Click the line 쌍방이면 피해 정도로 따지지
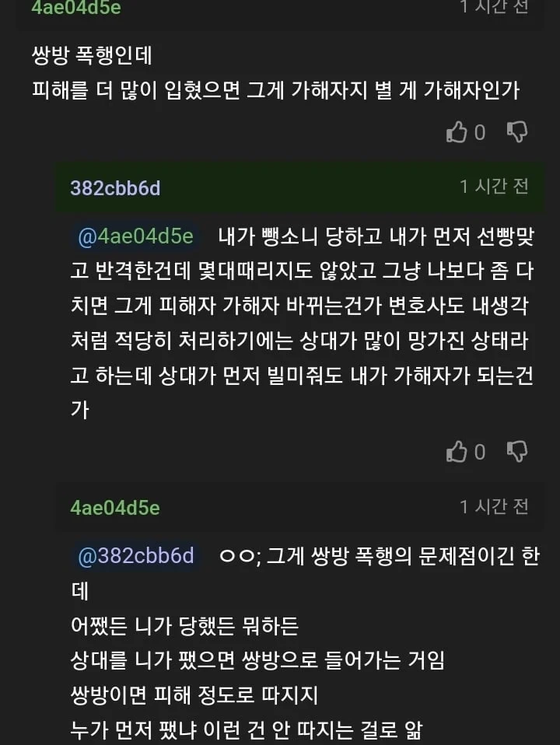 [194, 695]
